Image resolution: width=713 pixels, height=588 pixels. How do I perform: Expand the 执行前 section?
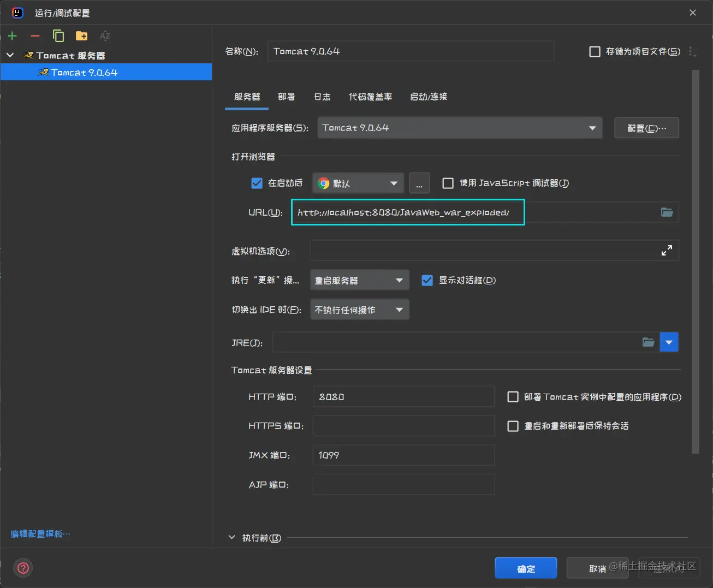point(231,538)
